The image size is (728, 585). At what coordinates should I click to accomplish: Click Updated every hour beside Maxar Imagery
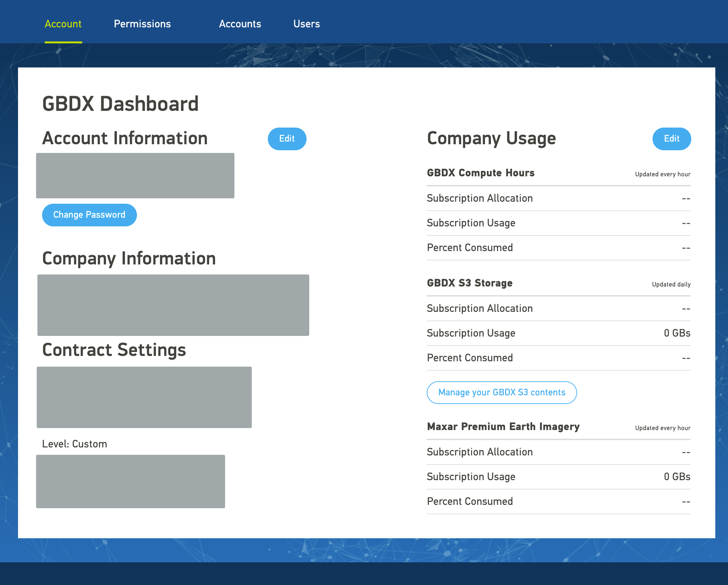click(x=663, y=428)
